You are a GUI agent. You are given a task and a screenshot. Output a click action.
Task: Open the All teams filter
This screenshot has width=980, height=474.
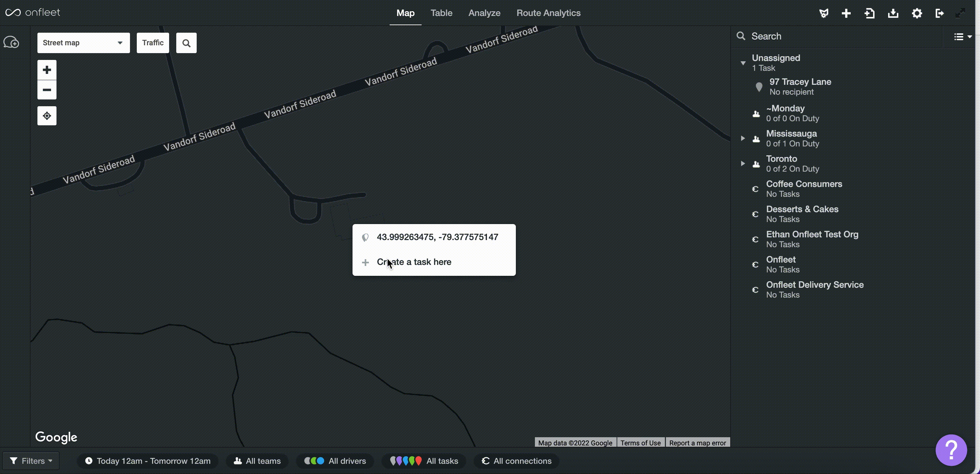click(258, 461)
